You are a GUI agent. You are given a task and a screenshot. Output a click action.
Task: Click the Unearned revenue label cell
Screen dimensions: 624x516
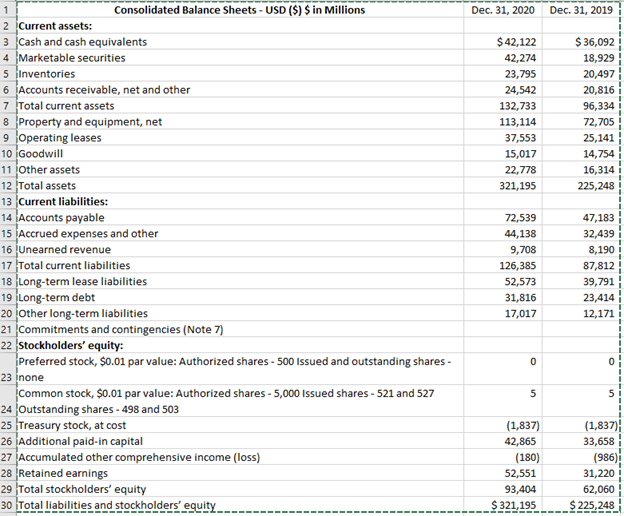point(240,249)
